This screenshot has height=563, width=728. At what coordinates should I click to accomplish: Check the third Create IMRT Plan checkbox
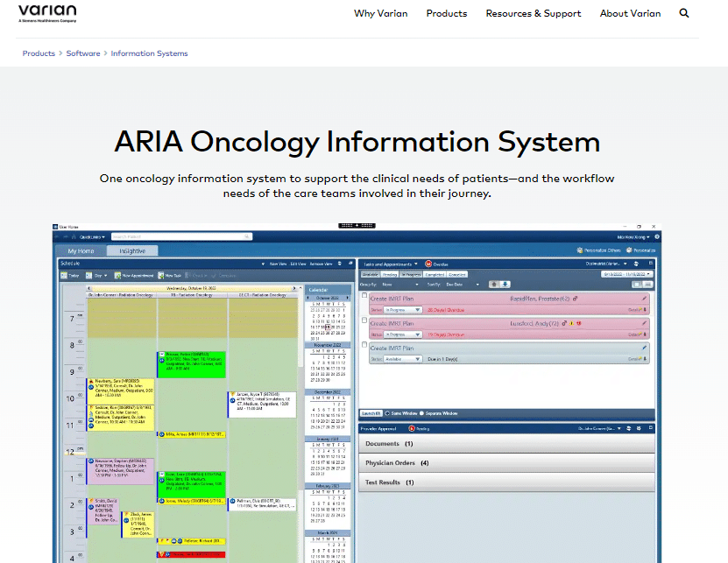364,345
